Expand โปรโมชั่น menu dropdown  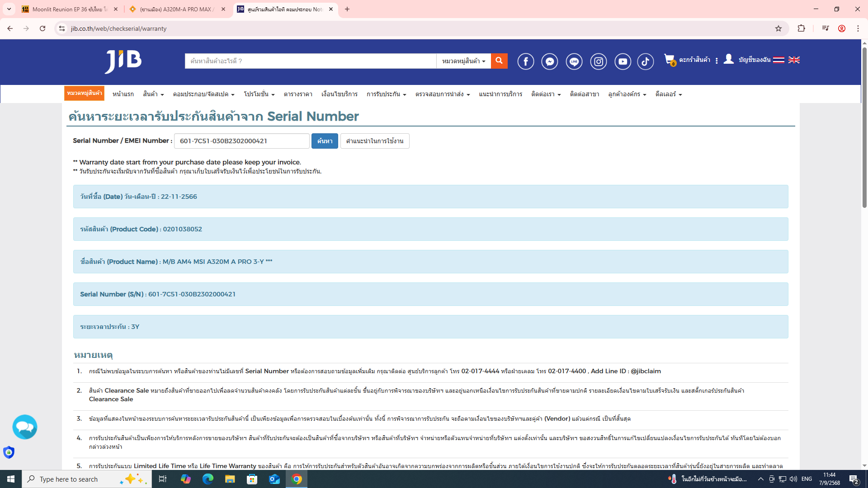click(259, 94)
